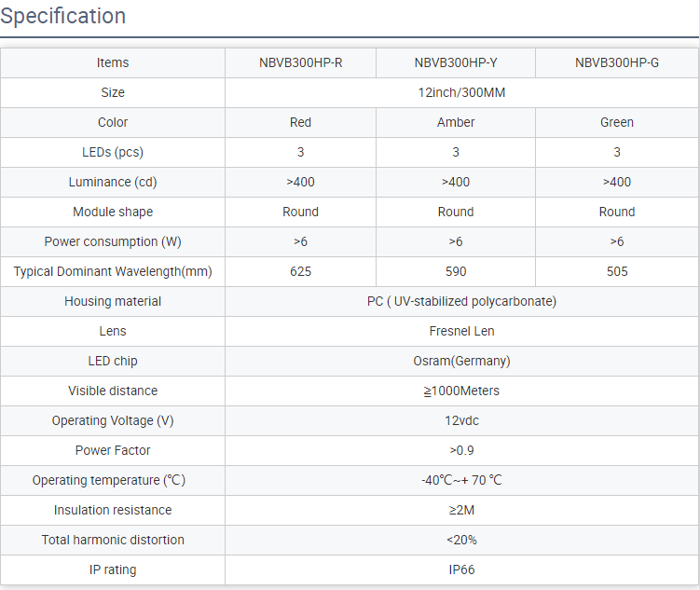Click the IP66 rating value
This screenshot has height=590, width=700.
coord(461,569)
